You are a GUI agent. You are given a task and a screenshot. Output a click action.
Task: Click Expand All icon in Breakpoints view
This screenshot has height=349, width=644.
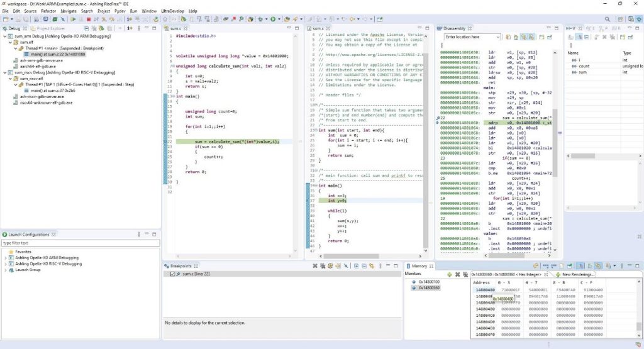point(356,266)
